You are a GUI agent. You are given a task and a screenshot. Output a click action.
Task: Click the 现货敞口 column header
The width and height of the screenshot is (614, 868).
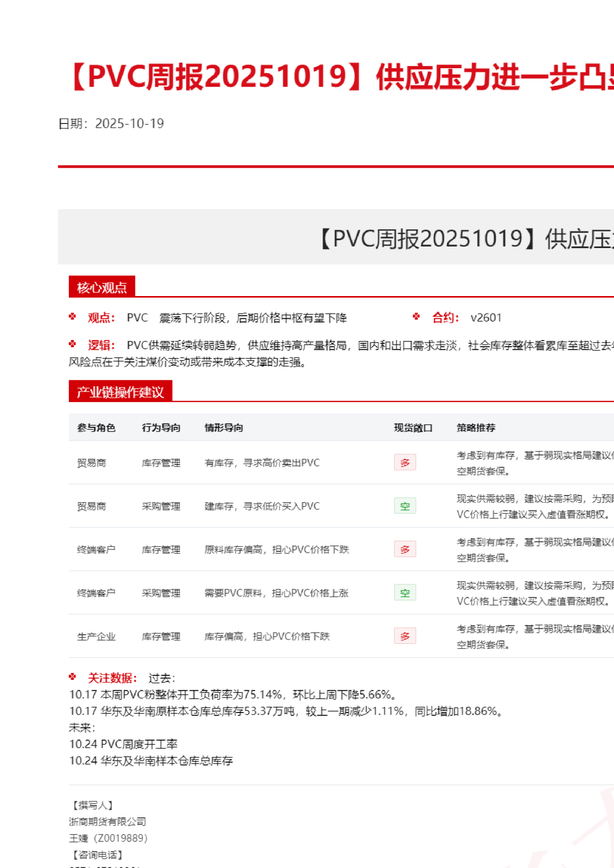[x=413, y=428]
